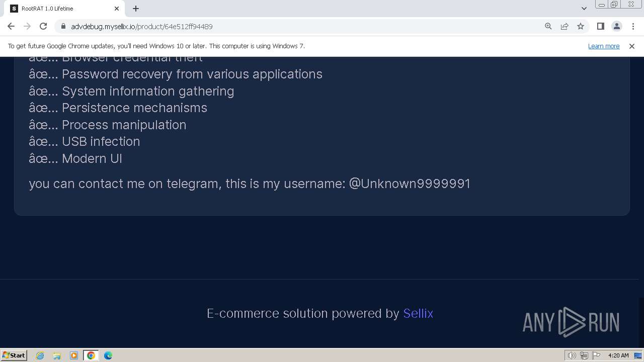Open the side panel icon
644x362 pixels.
tap(600, 26)
